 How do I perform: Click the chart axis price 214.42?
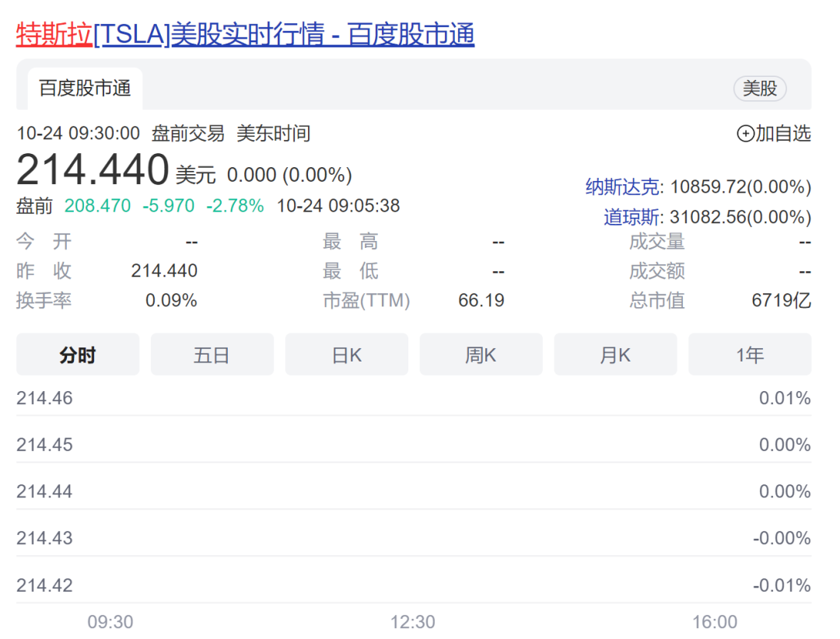[x=44, y=585]
